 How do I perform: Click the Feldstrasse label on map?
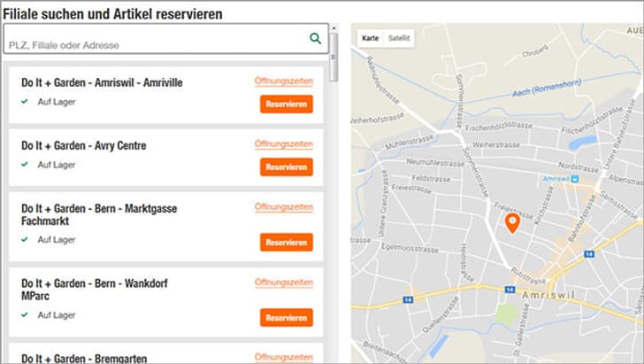click(431, 179)
